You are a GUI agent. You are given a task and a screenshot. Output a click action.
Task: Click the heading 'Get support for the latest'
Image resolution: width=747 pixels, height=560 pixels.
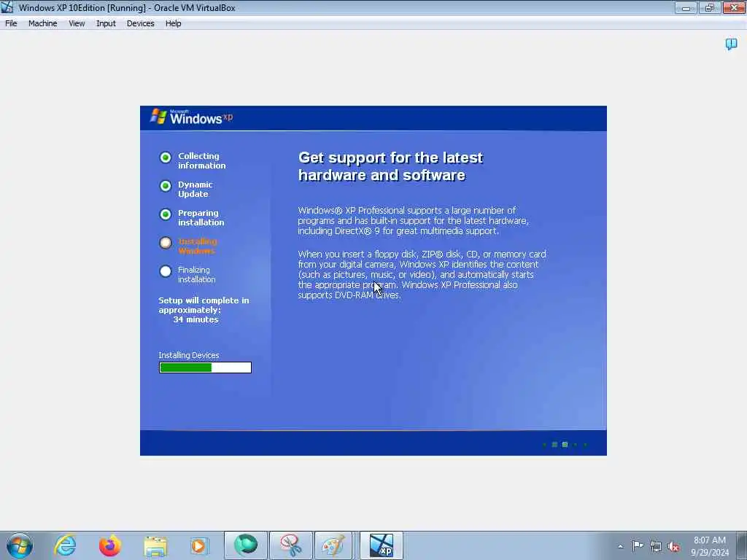[x=391, y=157]
